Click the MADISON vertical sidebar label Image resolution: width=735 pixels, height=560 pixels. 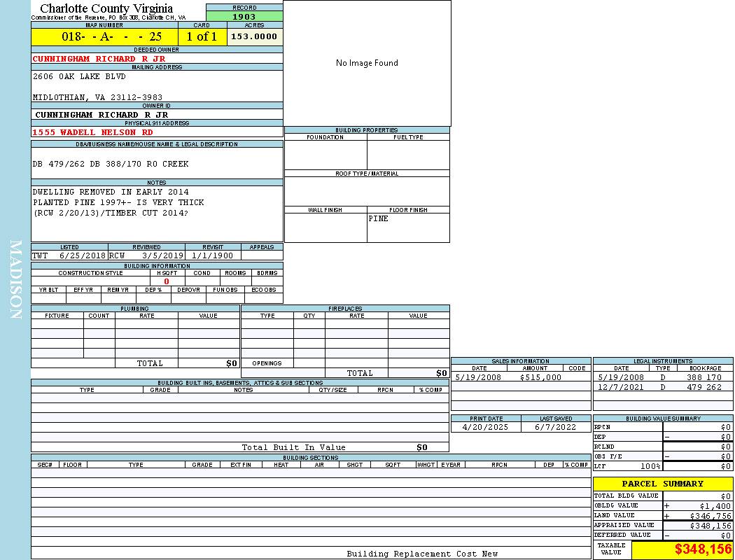point(15,280)
